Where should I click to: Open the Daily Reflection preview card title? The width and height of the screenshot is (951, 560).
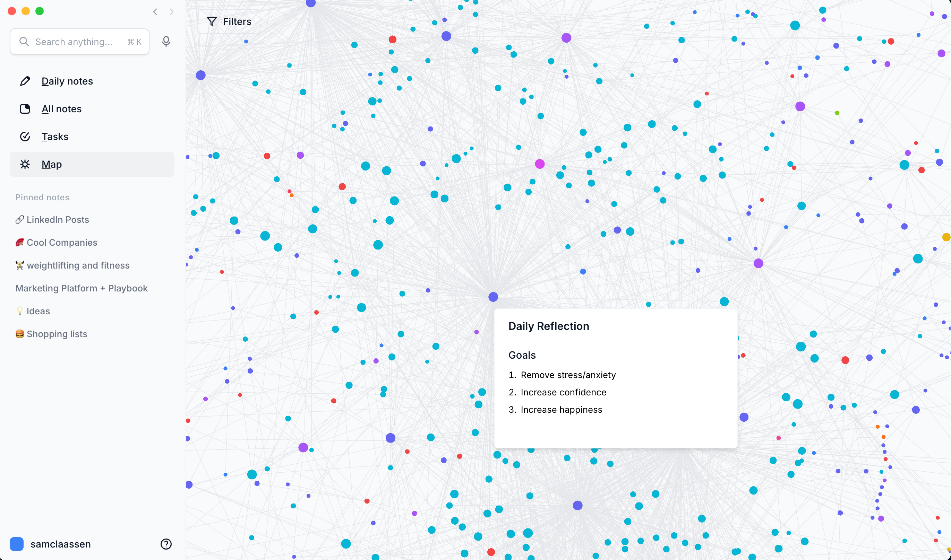click(x=548, y=326)
